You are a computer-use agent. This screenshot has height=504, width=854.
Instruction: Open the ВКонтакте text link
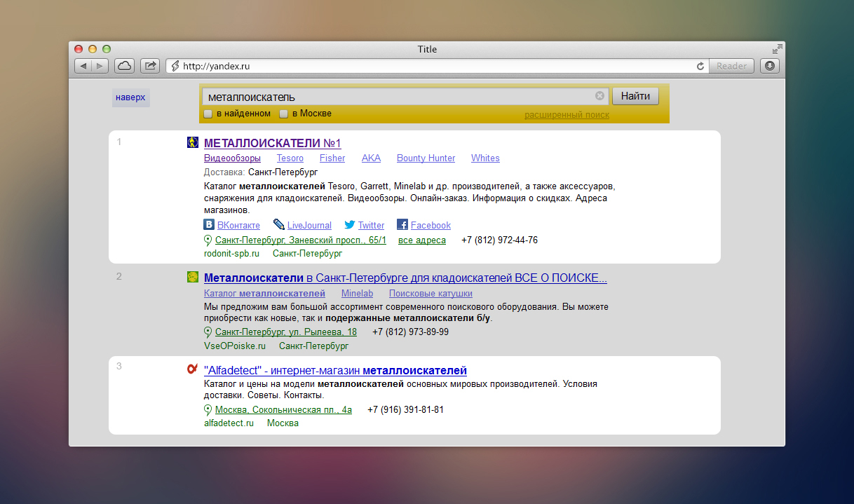[x=239, y=225]
